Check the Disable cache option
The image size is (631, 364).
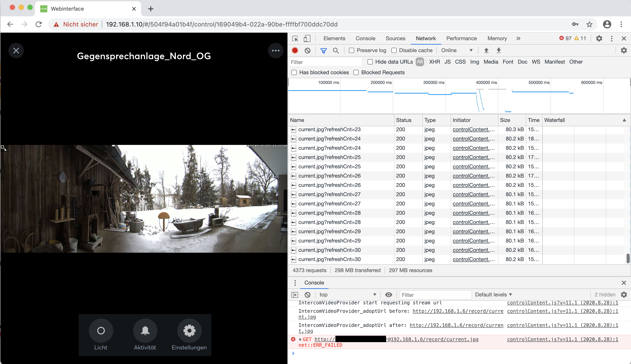[x=394, y=50]
